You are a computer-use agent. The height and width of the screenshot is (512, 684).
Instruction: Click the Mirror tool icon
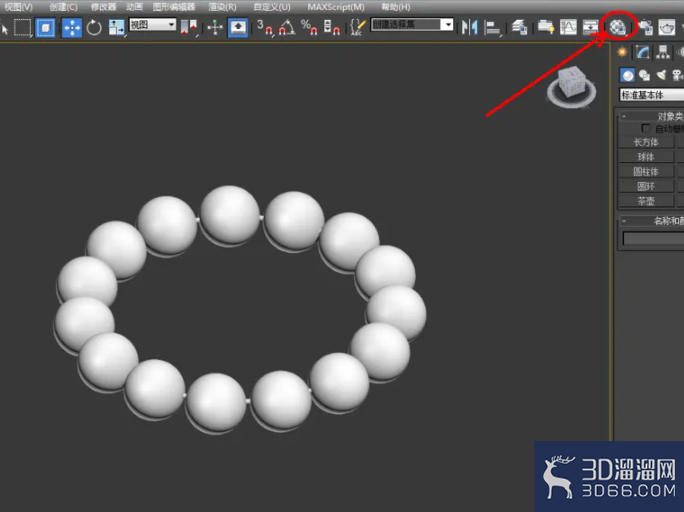click(470, 28)
